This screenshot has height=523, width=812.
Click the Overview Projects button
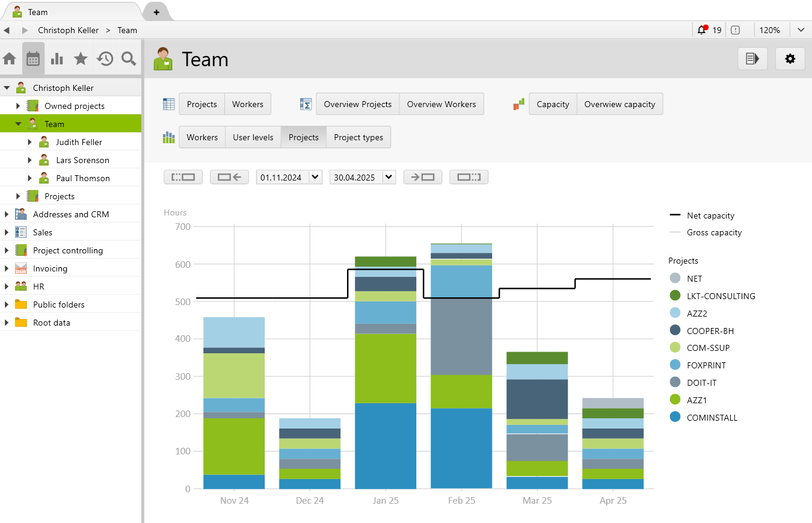click(x=357, y=104)
